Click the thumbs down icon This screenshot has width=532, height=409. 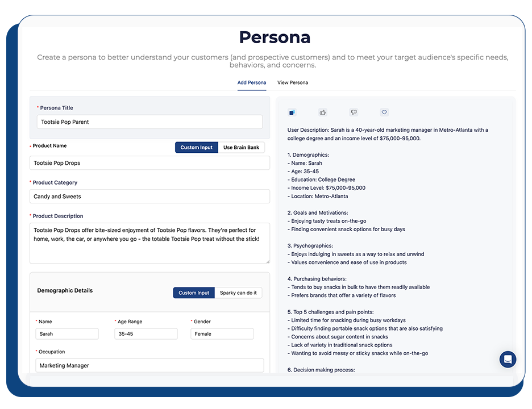(354, 112)
